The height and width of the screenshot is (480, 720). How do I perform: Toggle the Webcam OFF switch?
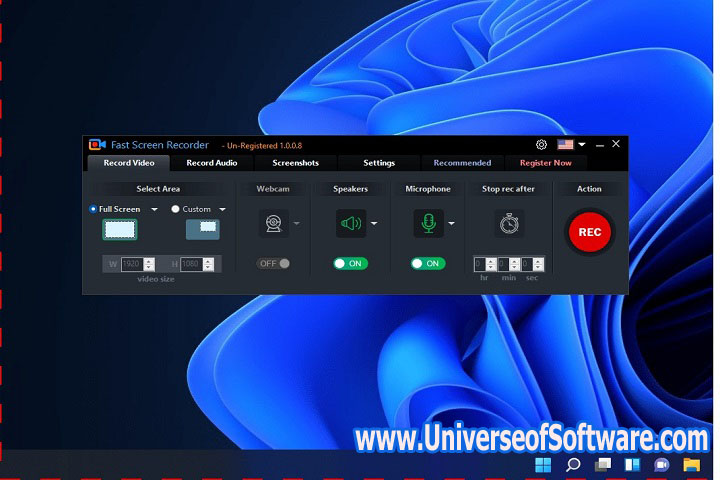[x=273, y=264]
